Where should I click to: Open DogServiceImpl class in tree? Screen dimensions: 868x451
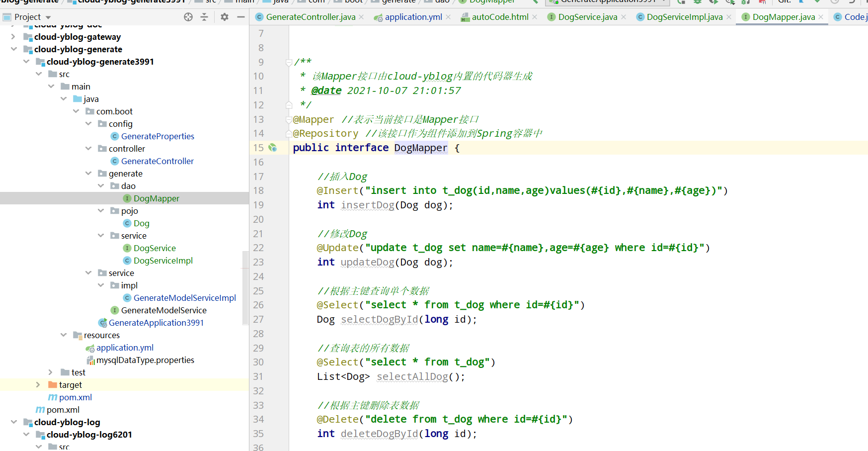[163, 261]
